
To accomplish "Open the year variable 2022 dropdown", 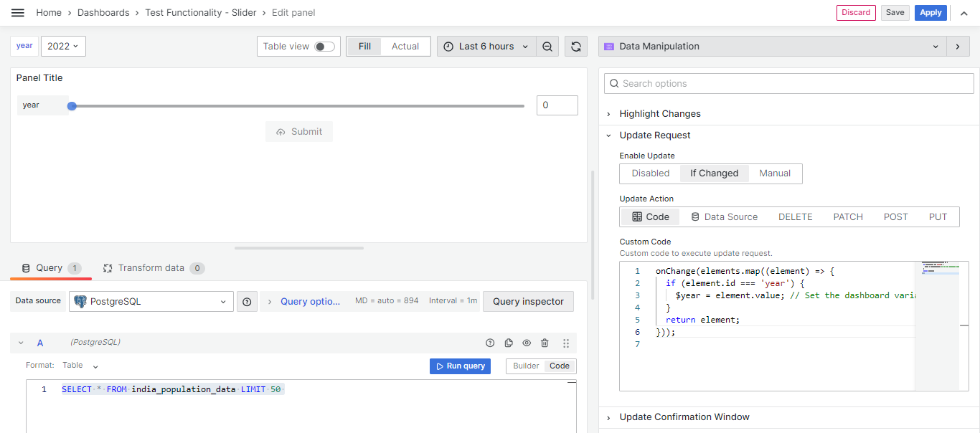I will coord(63,47).
